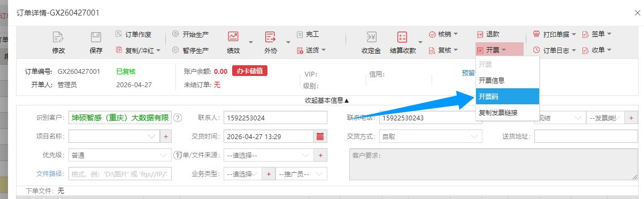The width and height of the screenshot is (644, 199).
Task: Expand the arrow beside the 外协 button
Action: [288, 42]
